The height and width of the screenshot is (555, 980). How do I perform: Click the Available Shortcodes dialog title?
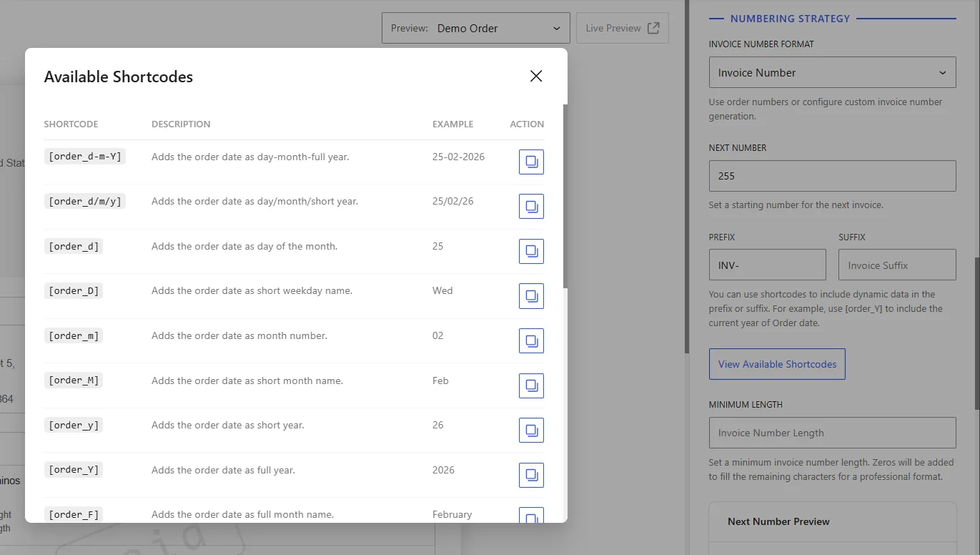click(119, 77)
